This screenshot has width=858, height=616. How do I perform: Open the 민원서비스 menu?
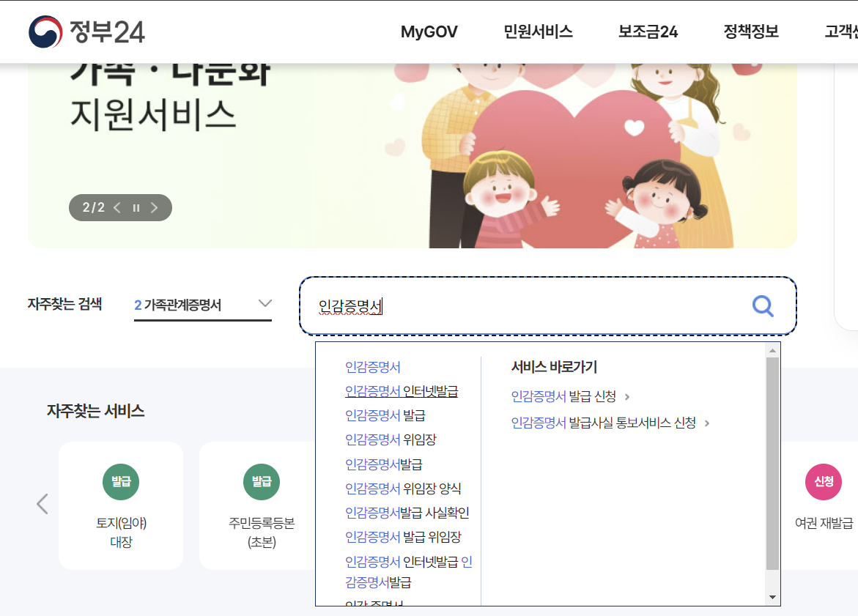(538, 31)
